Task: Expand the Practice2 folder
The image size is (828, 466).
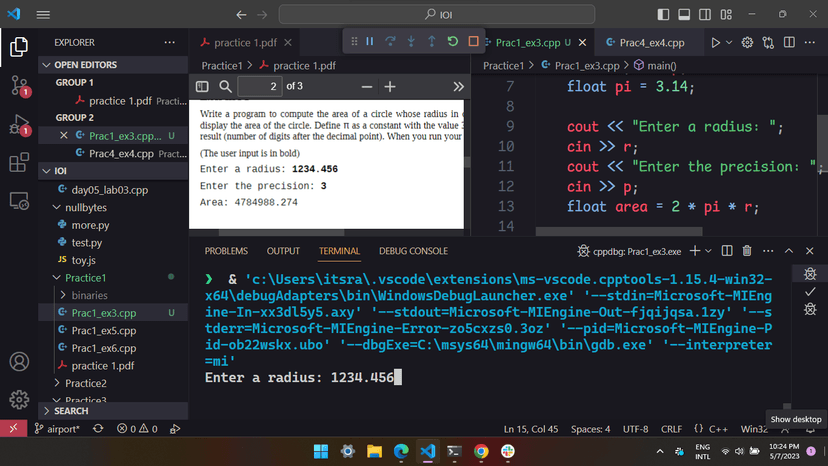Action: [x=85, y=383]
